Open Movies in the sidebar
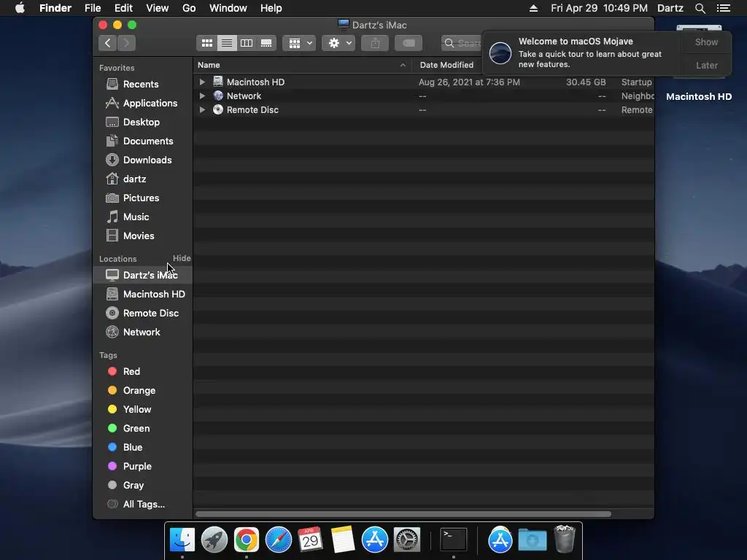The height and width of the screenshot is (560, 747). tap(138, 236)
